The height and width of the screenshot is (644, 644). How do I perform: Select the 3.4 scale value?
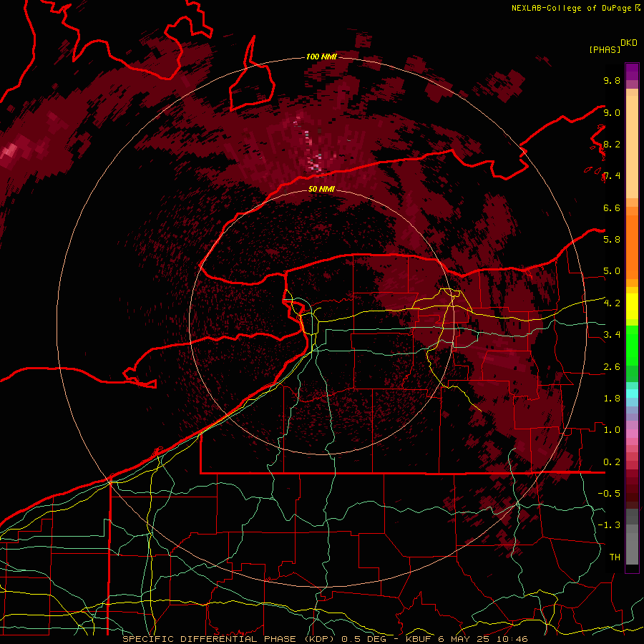612,335
